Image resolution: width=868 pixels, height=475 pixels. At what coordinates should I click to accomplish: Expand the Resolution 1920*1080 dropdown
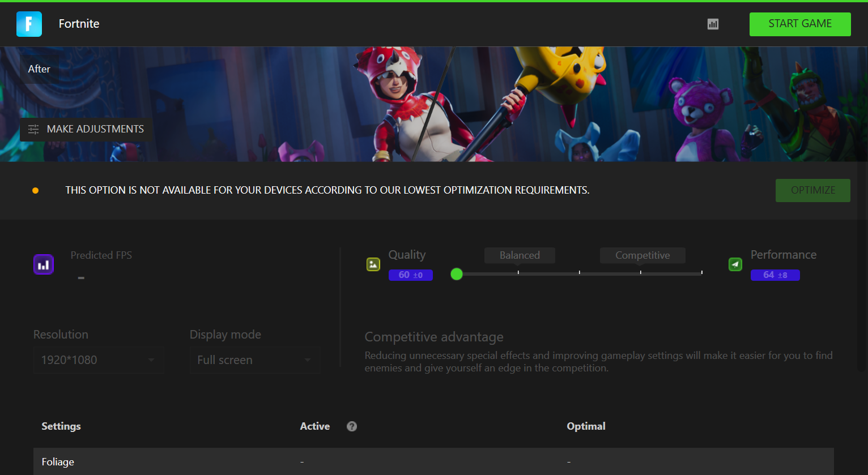[99, 360]
